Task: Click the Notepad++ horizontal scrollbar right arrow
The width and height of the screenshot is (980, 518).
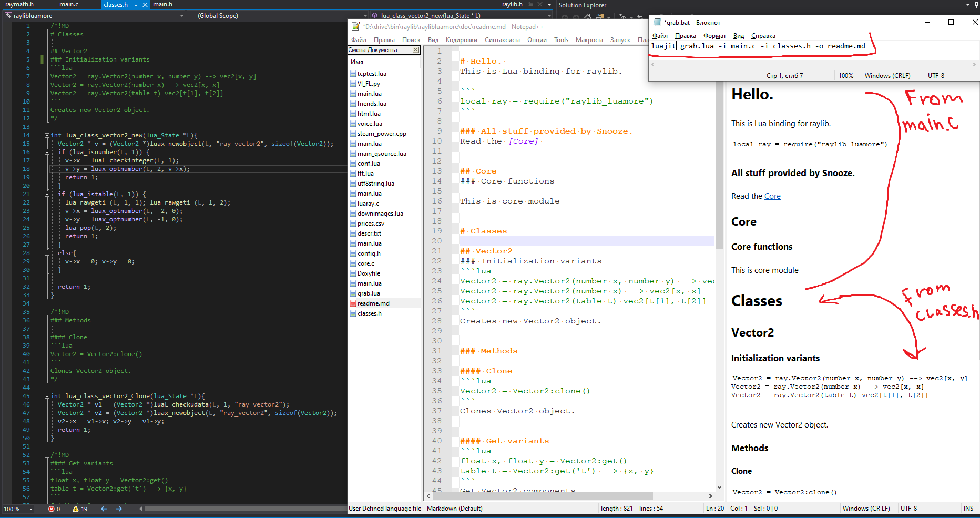Action: click(x=711, y=496)
